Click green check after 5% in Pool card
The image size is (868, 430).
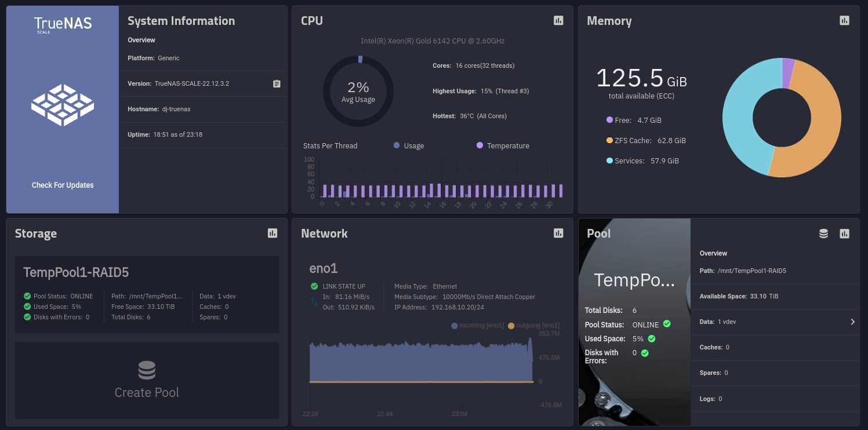coord(652,338)
